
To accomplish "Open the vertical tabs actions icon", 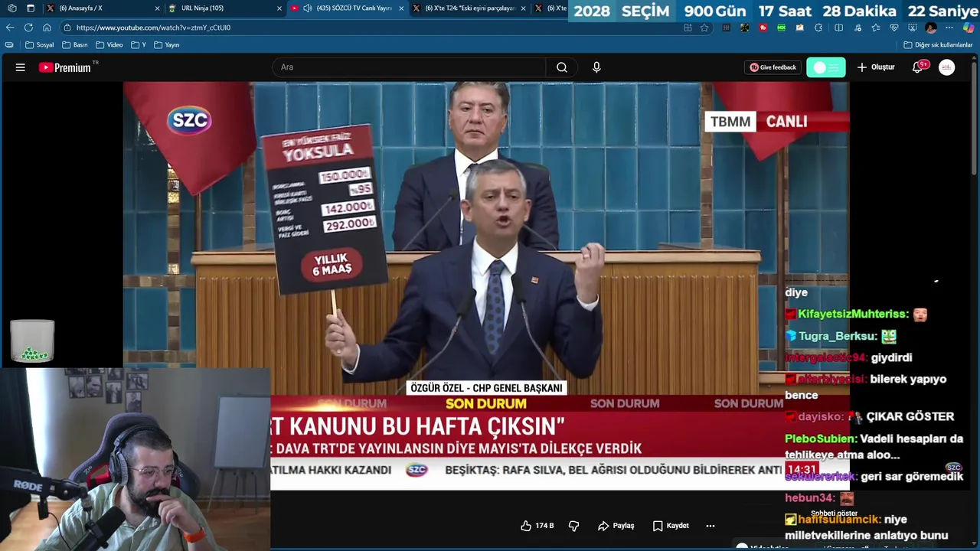I will [x=31, y=8].
